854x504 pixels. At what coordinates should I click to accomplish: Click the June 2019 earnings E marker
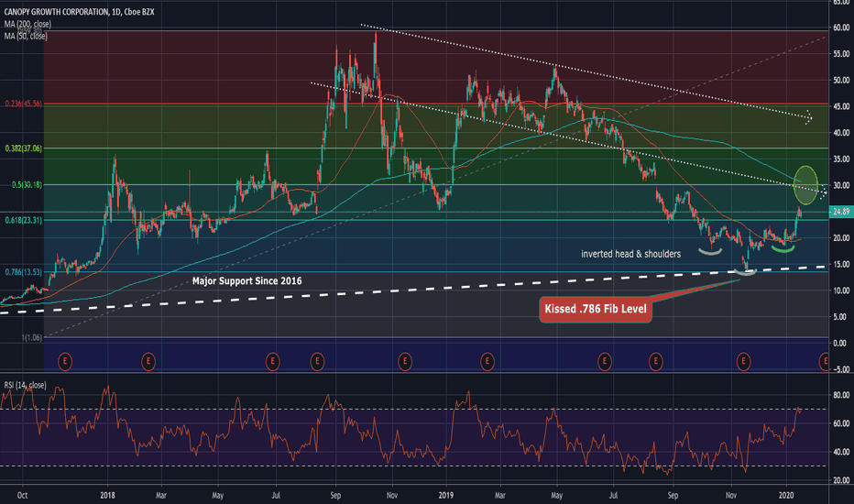(x=604, y=361)
